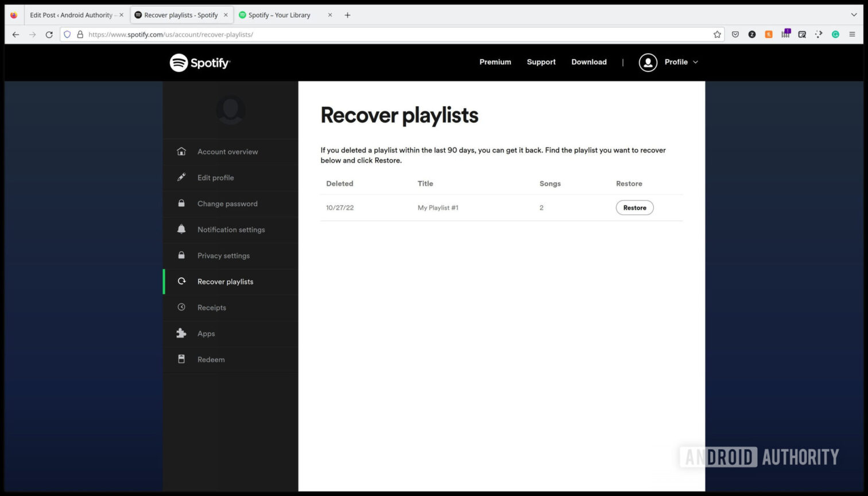Click the Notification settings bell icon
The image size is (868, 496).
point(181,230)
